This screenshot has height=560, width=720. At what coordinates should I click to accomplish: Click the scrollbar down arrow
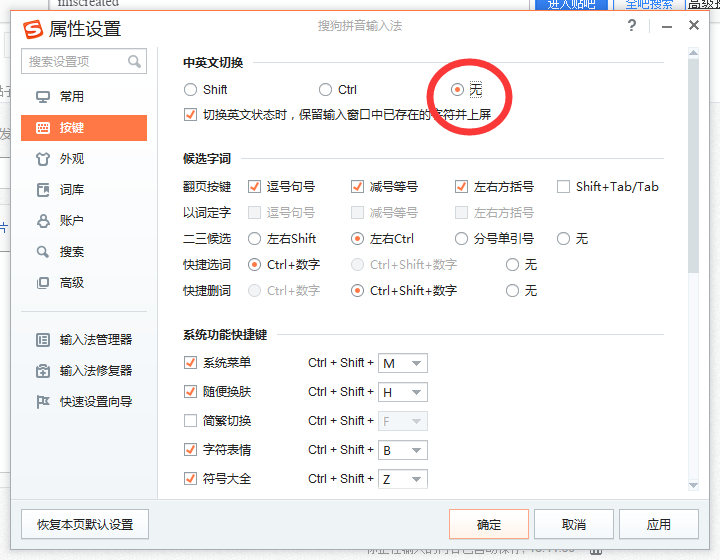[x=693, y=485]
